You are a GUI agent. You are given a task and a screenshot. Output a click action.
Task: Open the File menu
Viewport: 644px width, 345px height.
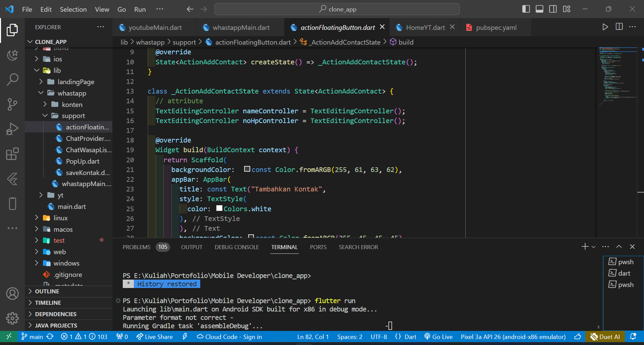point(27,9)
